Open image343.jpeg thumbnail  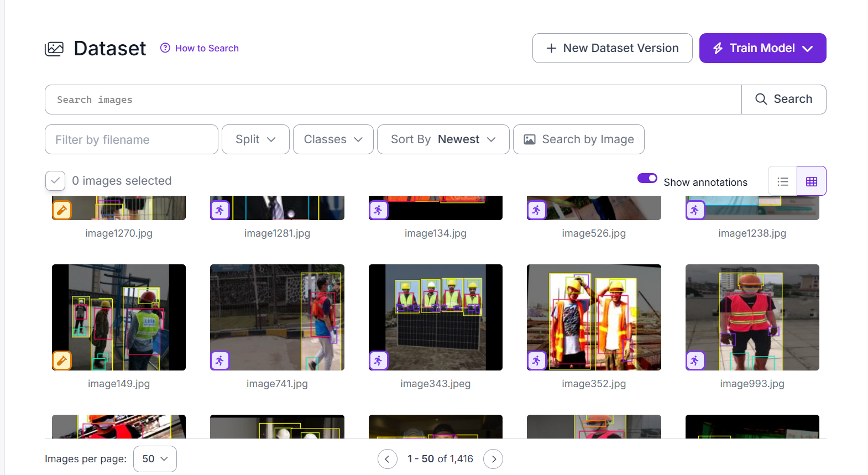(x=436, y=317)
